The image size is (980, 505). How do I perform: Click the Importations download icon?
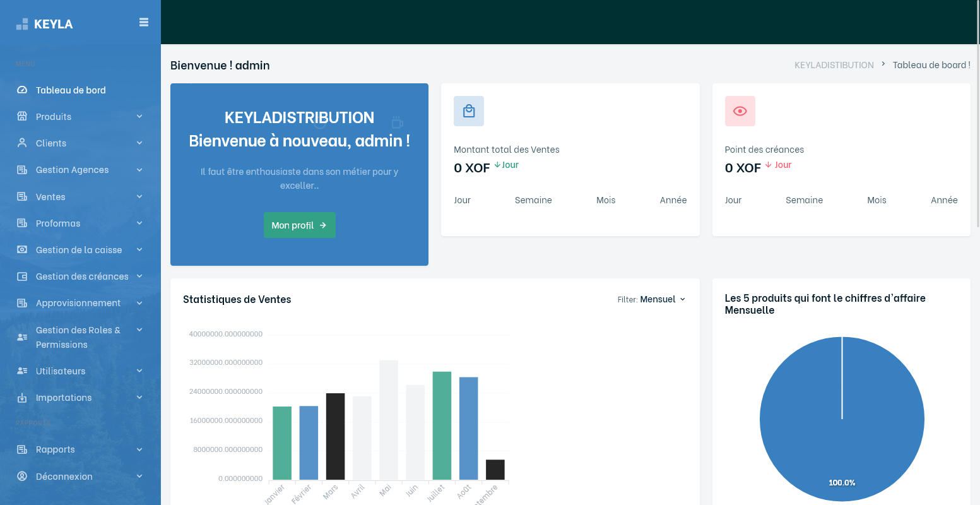point(22,398)
